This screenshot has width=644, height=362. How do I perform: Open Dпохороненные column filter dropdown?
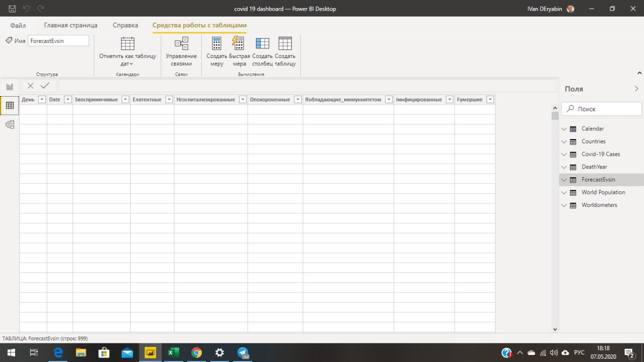click(x=298, y=100)
